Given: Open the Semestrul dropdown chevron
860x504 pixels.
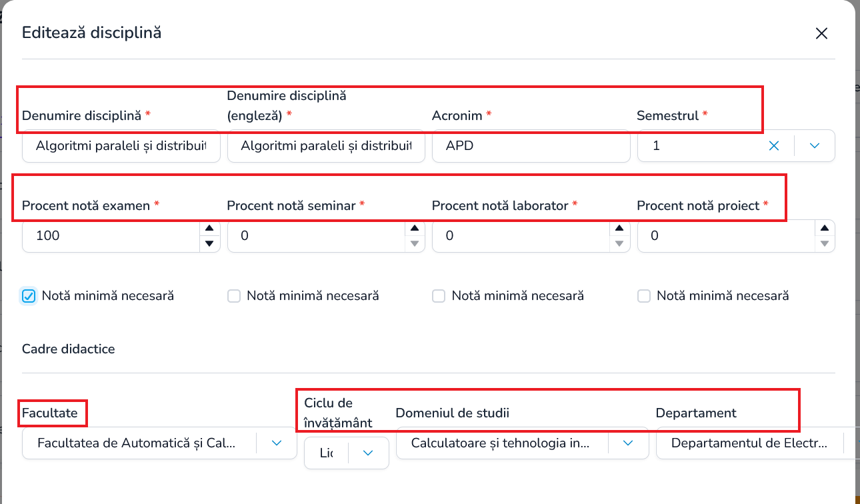Looking at the screenshot, I should coord(815,145).
